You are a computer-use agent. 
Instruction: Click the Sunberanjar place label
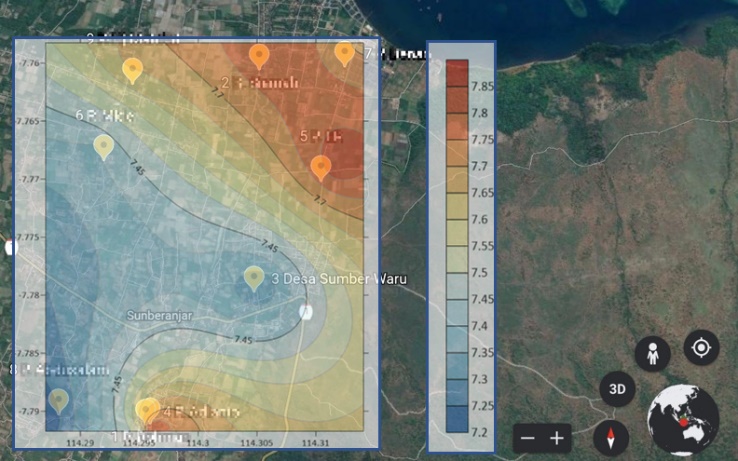tap(158, 315)
